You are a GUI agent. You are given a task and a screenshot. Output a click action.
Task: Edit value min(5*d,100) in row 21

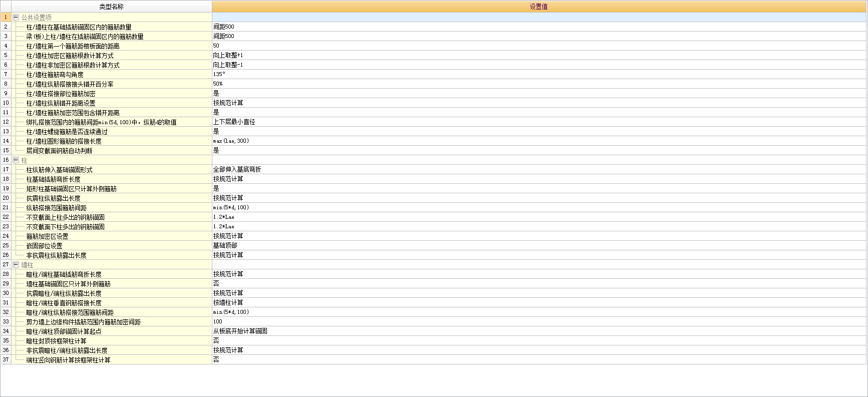point(539,207)
